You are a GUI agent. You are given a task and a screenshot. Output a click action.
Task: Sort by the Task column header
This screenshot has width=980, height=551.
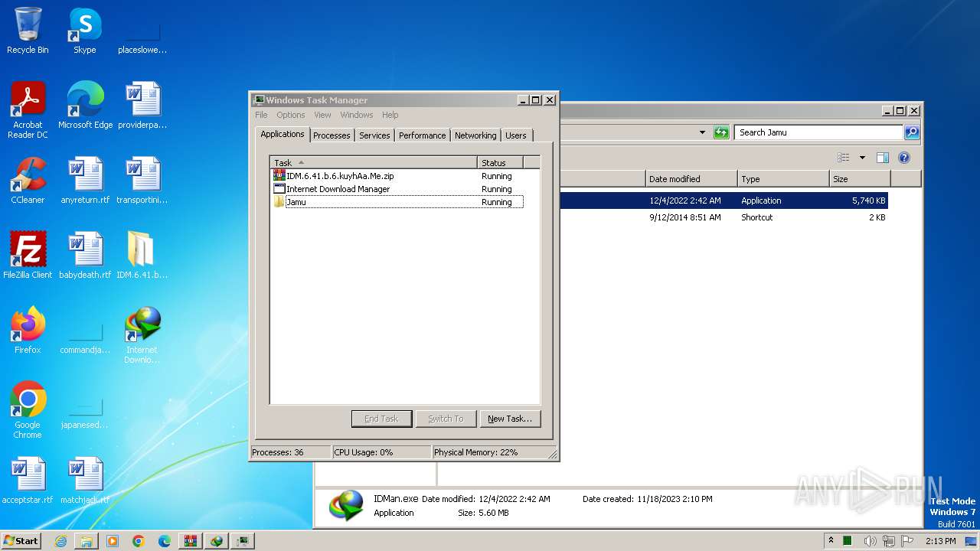(x=374, y=162)
